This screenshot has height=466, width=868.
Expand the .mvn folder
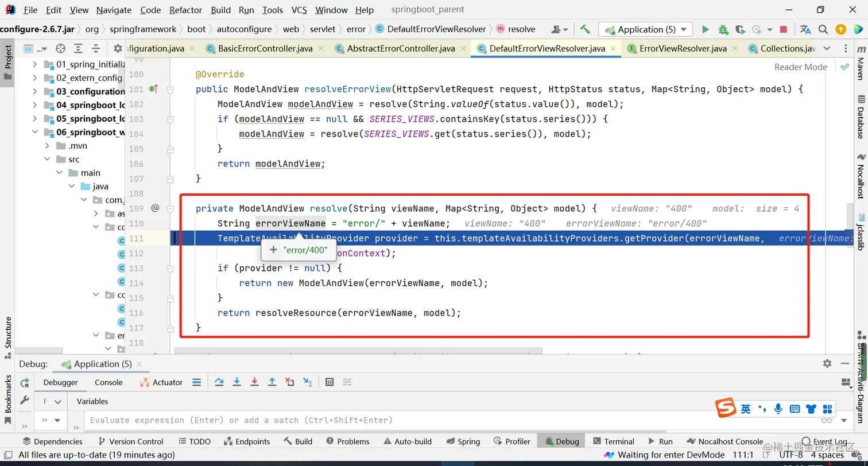point(47,146)
